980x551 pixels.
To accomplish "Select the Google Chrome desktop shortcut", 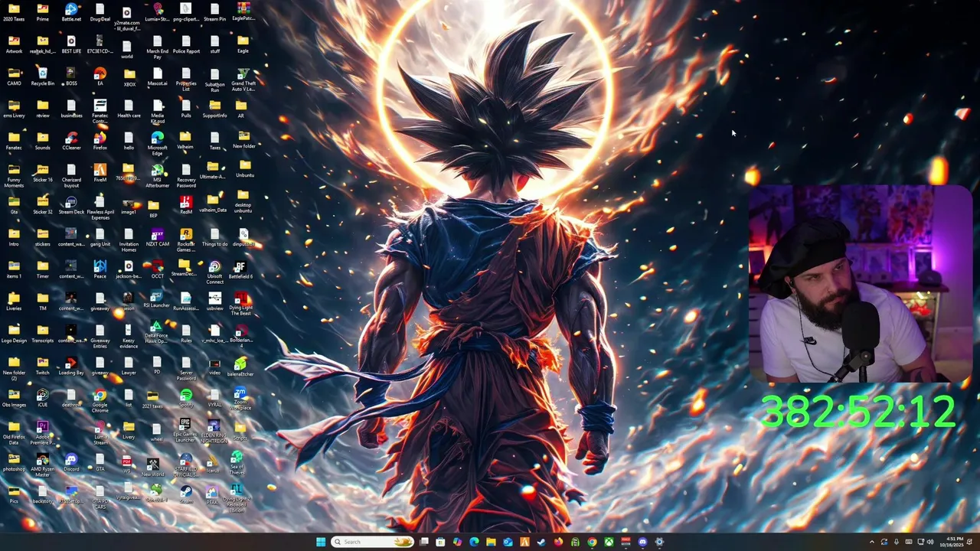I will (x=100, y=400).
